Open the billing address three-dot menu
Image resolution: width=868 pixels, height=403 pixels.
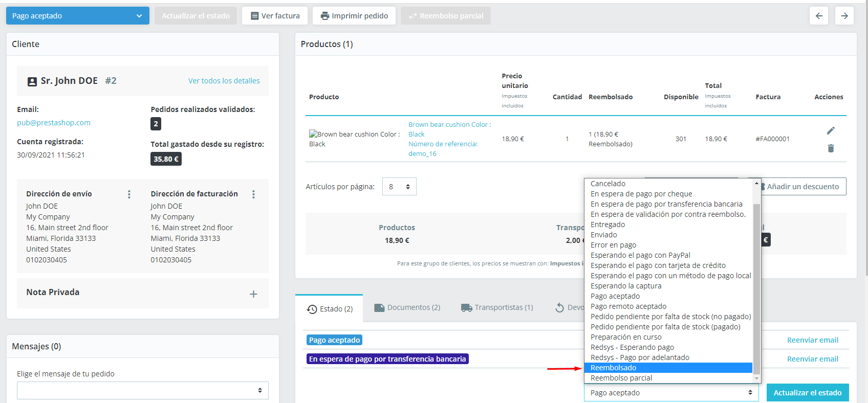point(253,194)
